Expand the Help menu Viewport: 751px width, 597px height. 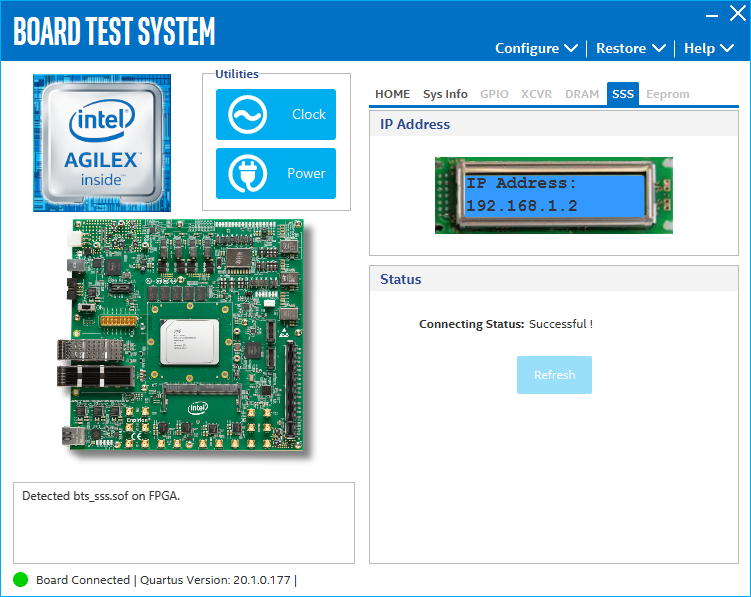tap(709, 48)
